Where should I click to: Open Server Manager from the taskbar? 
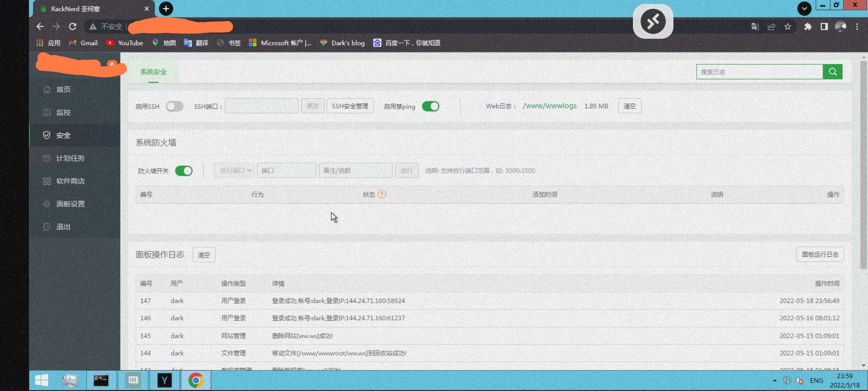[70, 381]
